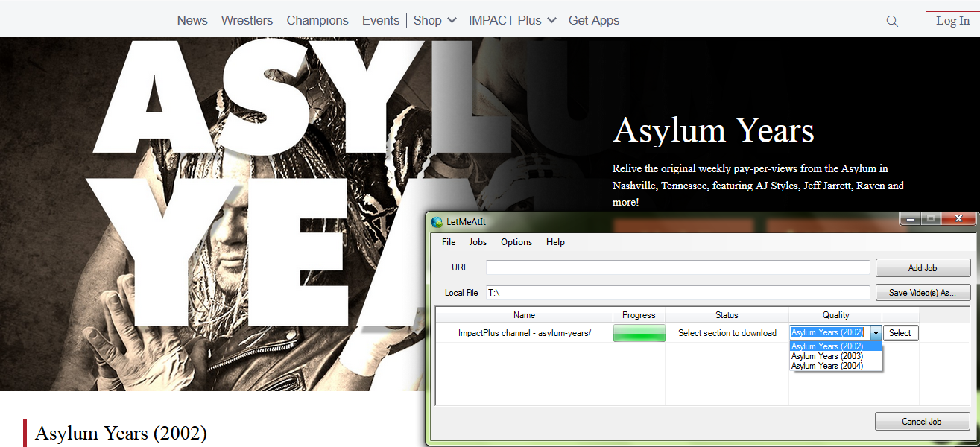This screenshot has width=980, height=447.
Task: Minimize the LetMeAtIt window
Action: pos(910,219)
